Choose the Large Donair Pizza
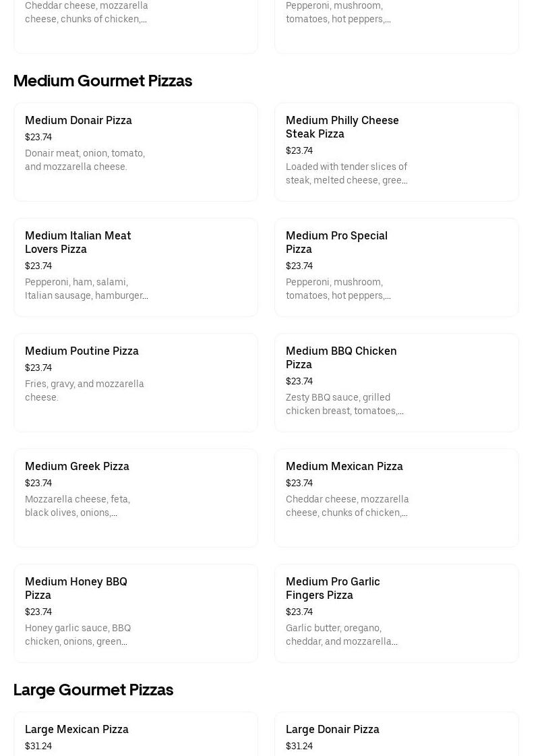542x756 pixels. point(332,730)
